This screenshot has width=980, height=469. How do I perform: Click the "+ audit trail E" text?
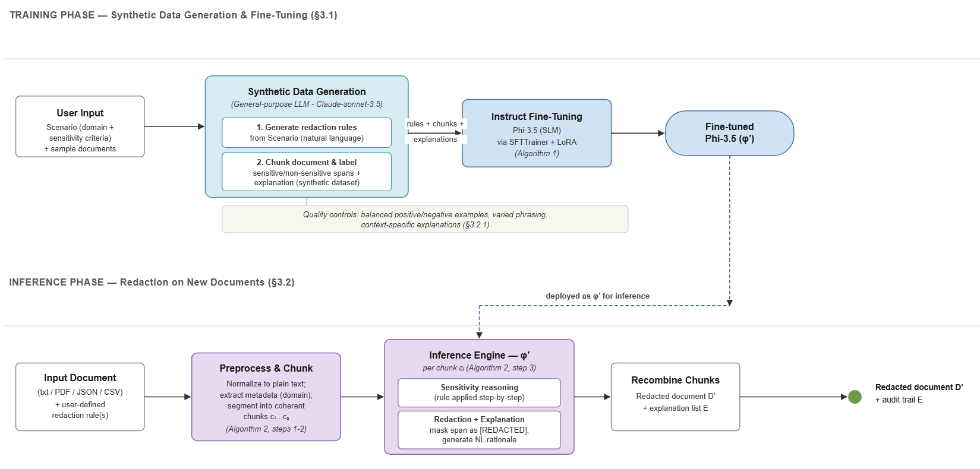[899, 400]
